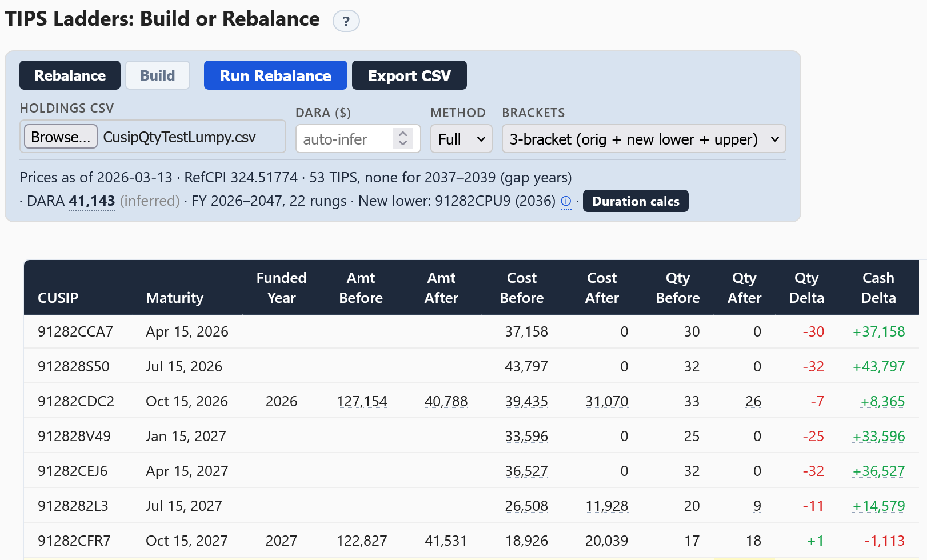Click the DARA field stepper arrows
The height and width of the screenshot is (560, 927).
click(x=403, y=138)
